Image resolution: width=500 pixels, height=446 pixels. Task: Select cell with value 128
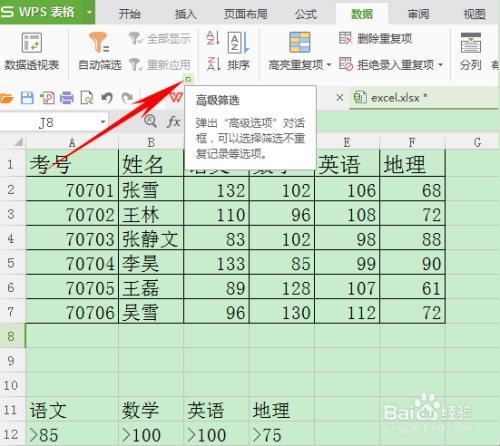pyautogui.click(x=282, y=287)
